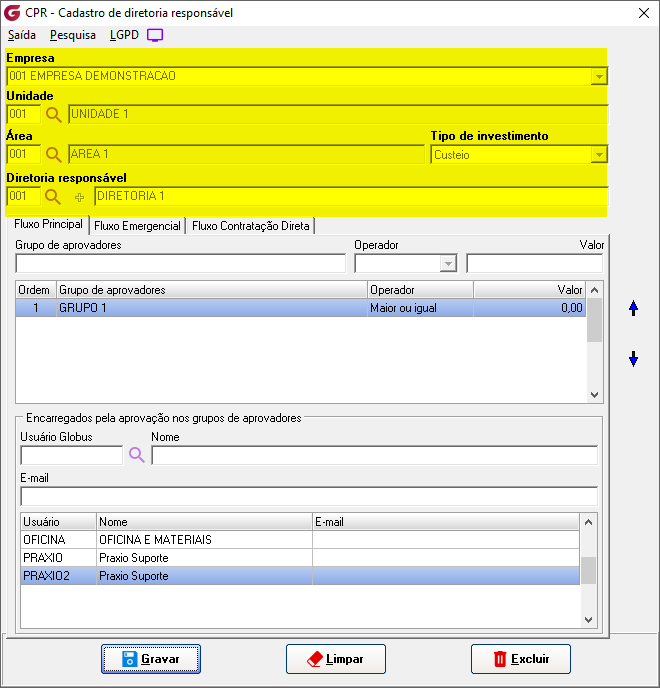Click the Área code field
The image size is (660, 688).
(x=24, y=154)
